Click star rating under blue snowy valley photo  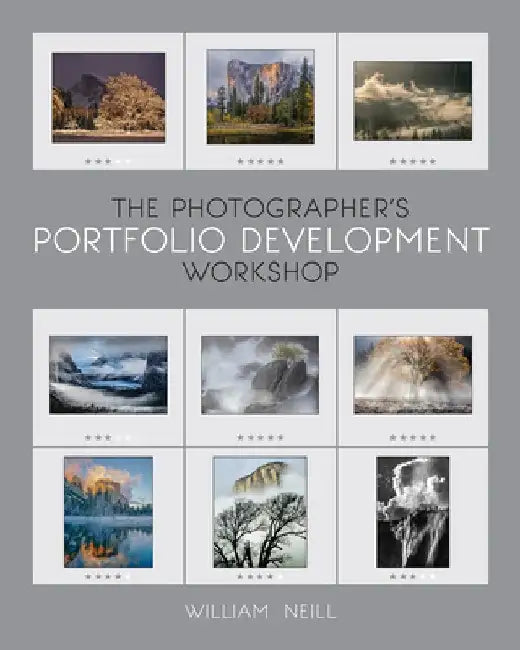click(x=108, y=437)
